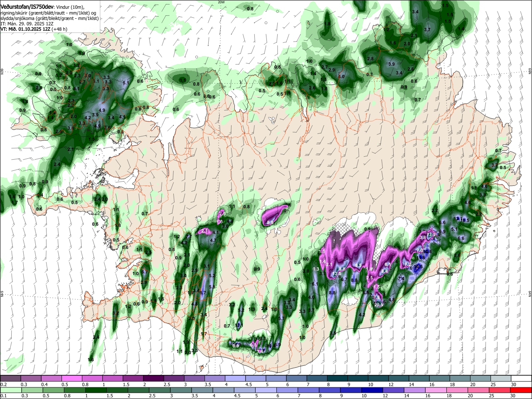The height and width of the screenshot is (399, 532).
Task: Pick the rain legend swatch for 0.3–0.5
Action: (32, 390)
